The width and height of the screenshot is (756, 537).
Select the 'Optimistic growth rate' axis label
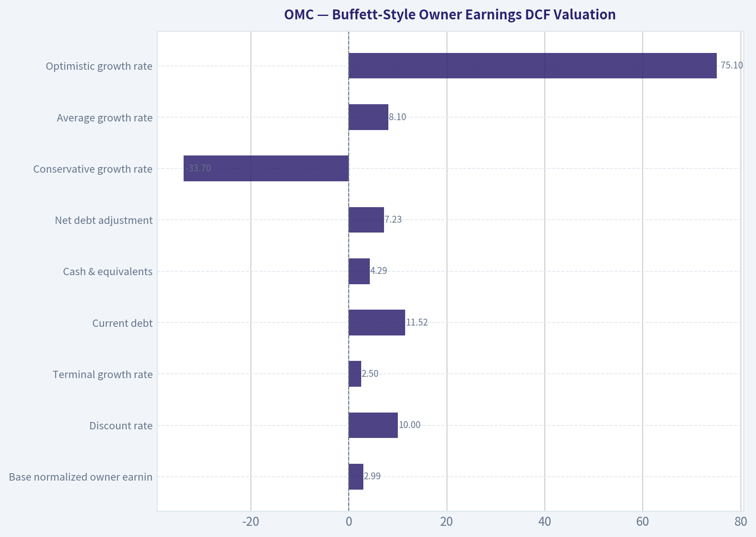click(99, 66)
